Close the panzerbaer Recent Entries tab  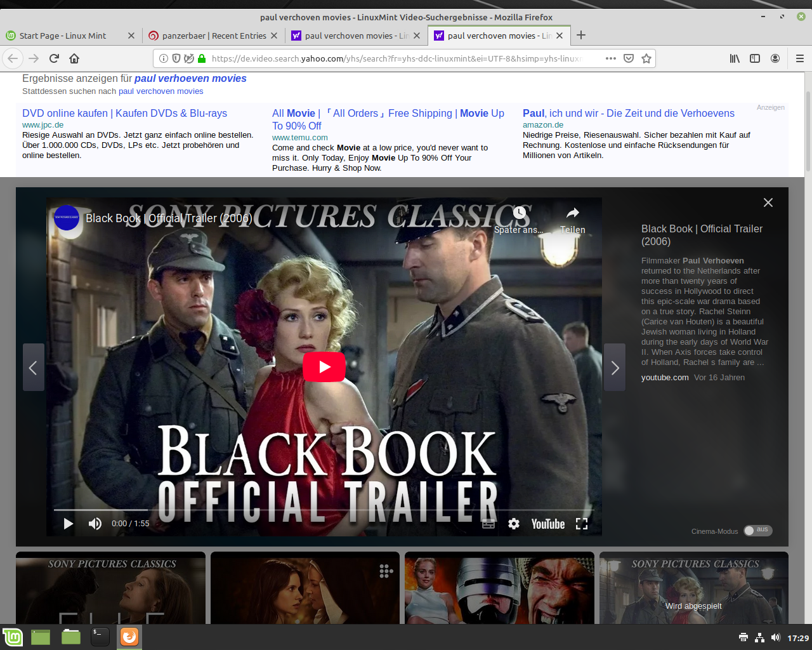pyautogui.click(x=274, y=36)
